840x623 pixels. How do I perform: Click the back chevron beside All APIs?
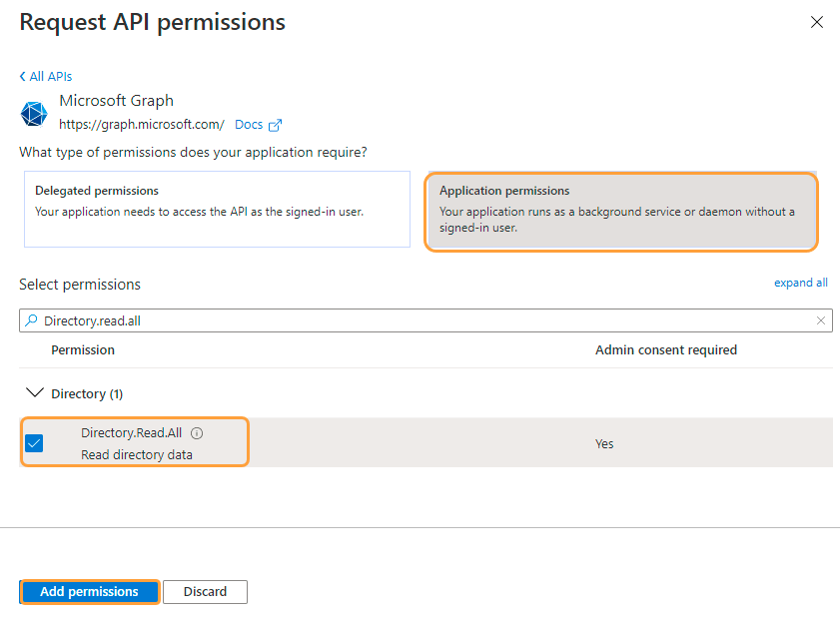coord(23,77)
